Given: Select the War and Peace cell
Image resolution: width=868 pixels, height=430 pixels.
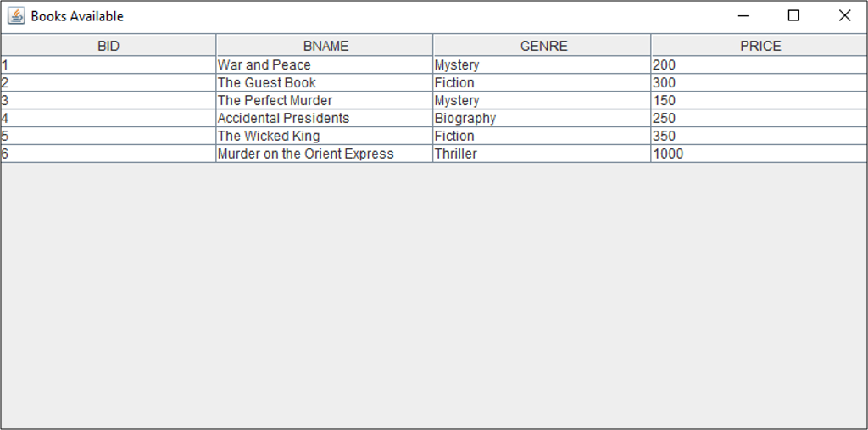Looking at the screenshot, I should point(264,65).
